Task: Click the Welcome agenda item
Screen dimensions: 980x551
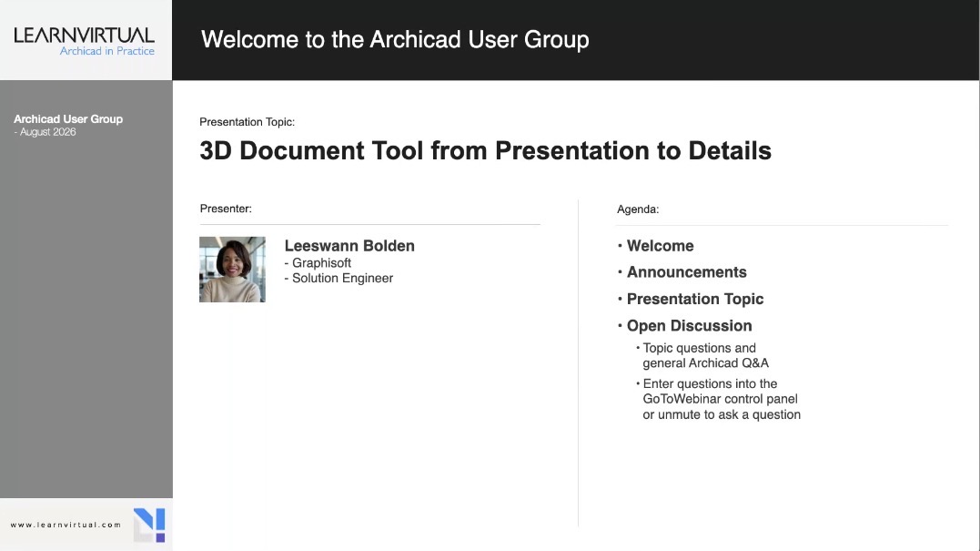Action: pos(660,246)
